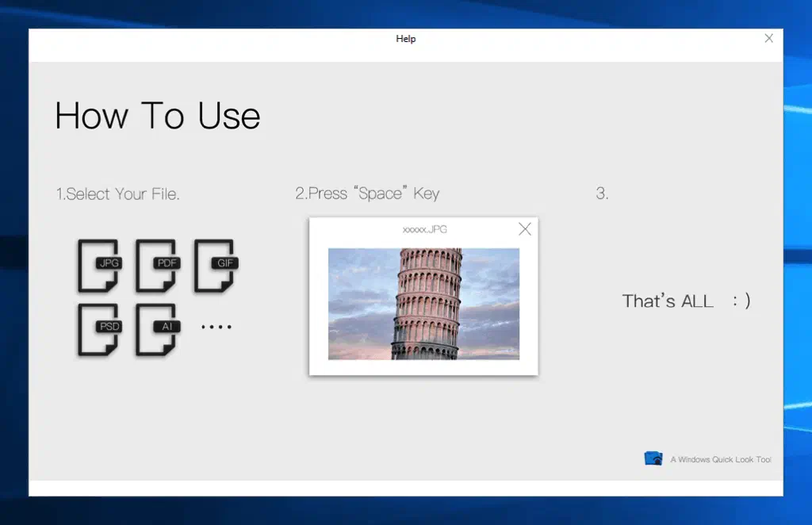Click the "That's ALL" text
812x525 pixels.
coord(668,301)
